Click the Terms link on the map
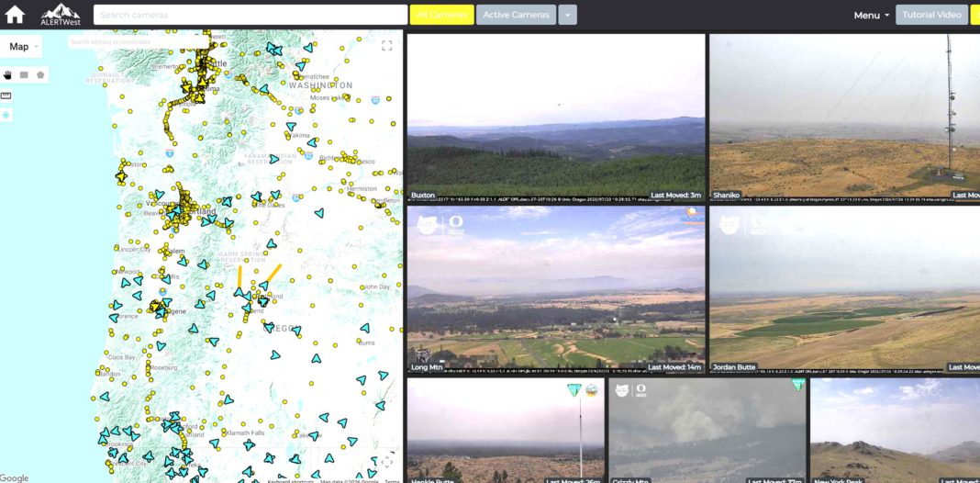This screenshot has width=980, height=483. [392, 481]
